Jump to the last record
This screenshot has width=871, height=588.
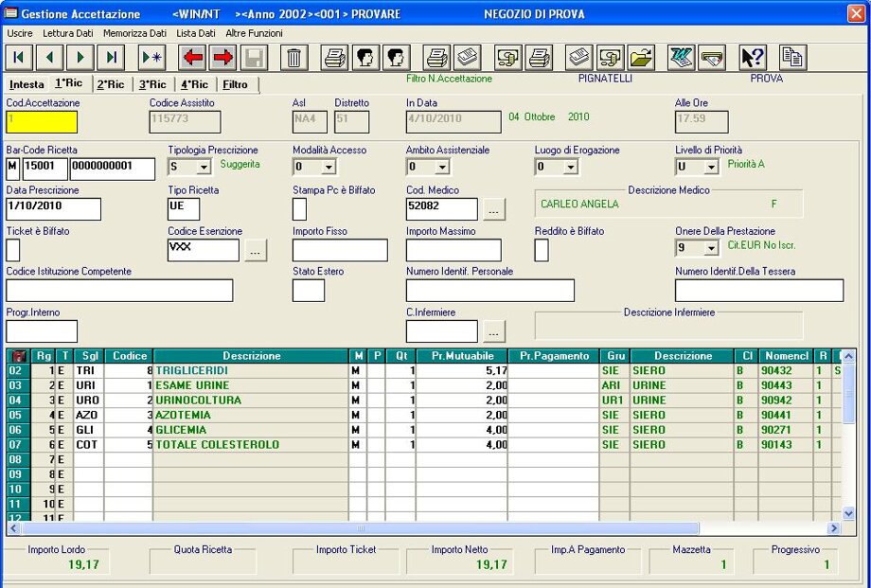click(112, 57)
